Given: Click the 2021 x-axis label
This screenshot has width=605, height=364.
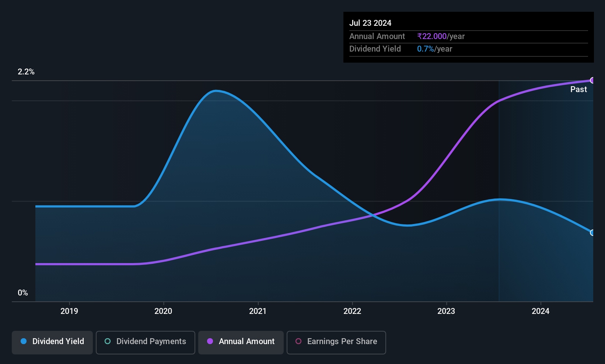Looking at the screenshot, I should [x=258, y=311].
